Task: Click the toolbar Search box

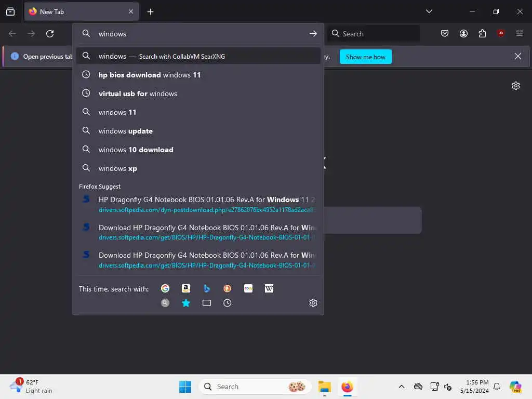Action: pos(374,34)
